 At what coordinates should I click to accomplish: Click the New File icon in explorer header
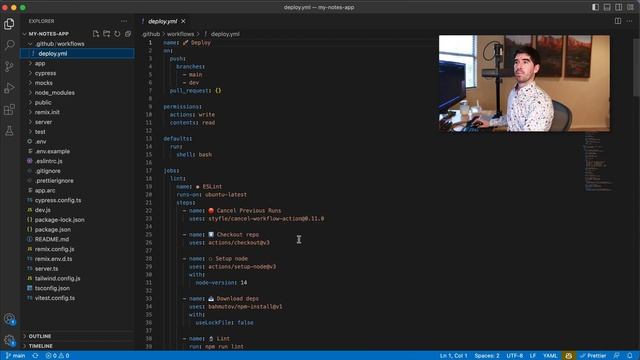[96, 34]
